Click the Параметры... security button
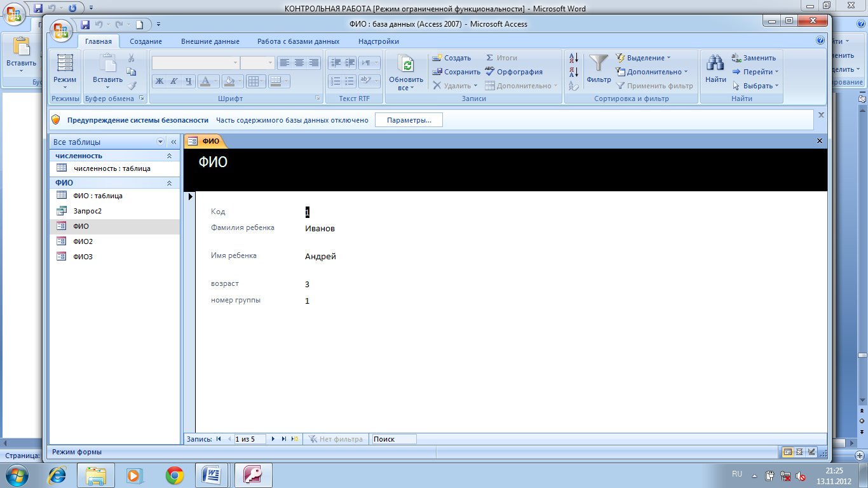 tap(409, 120)
